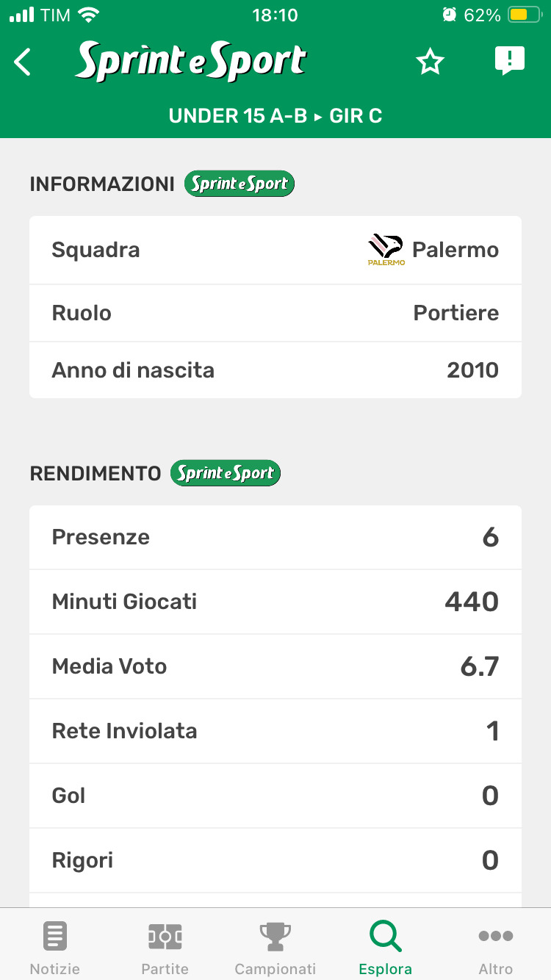
Task: Select the Media Voto row
Action: pyautogui.click(x=275, y=666)
